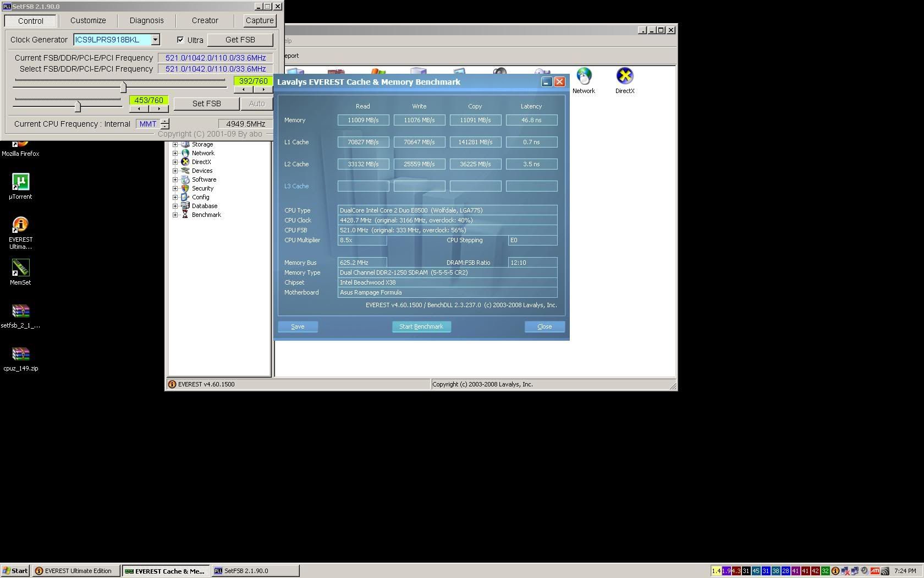Switch to the Customize tab in SetFSB

(88, 20)
